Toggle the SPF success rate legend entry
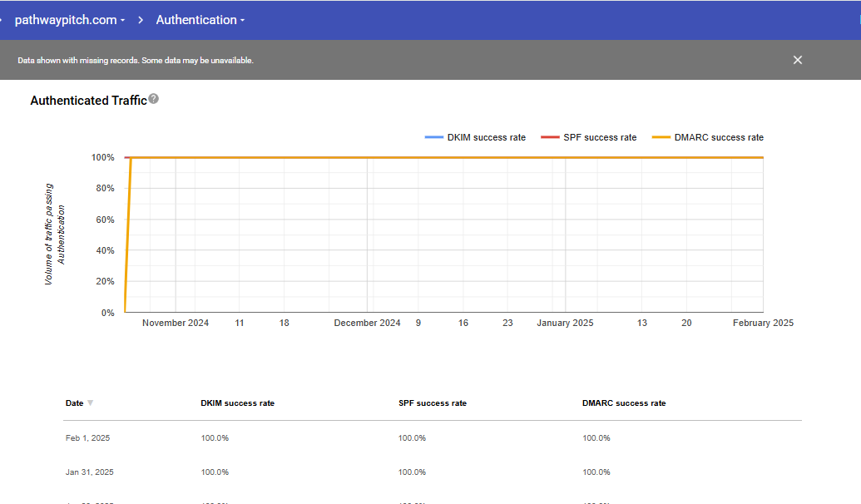Image resolution: width=861 pixels, height=504 pixels. (589, 137)
